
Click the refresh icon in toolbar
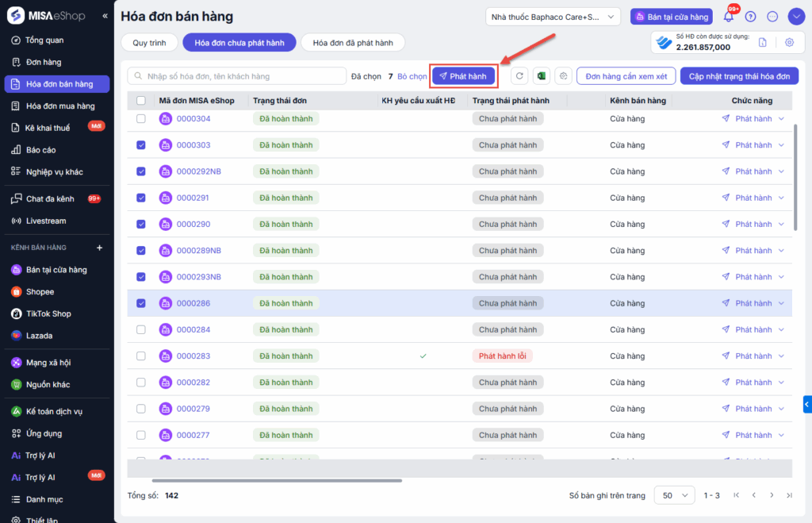519,76
